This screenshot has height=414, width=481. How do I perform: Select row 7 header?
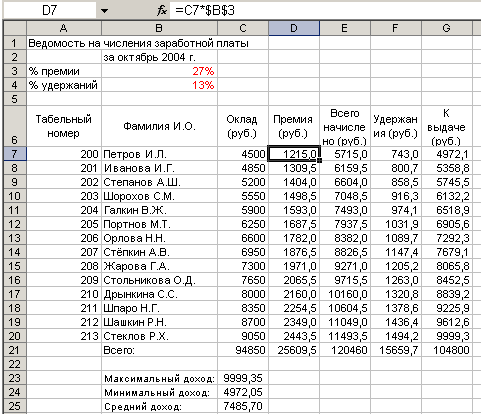pos(15,154)
